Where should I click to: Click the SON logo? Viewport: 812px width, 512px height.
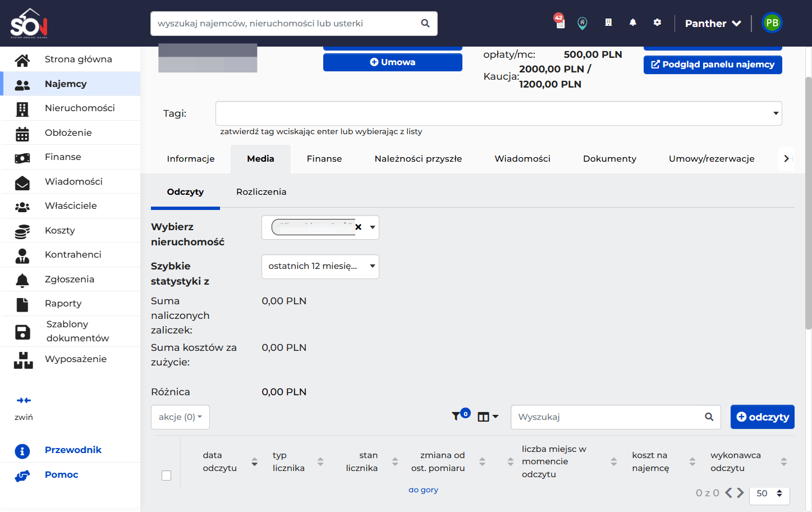[x=29, y=24]
